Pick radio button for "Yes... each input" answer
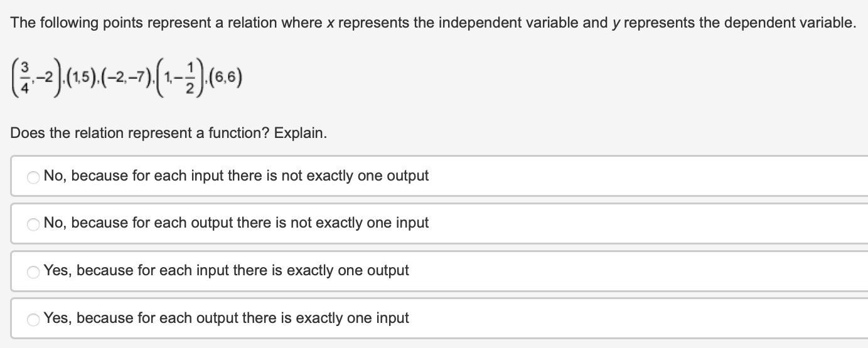This screenshot has height=348, width=868. tap(33, 272)
